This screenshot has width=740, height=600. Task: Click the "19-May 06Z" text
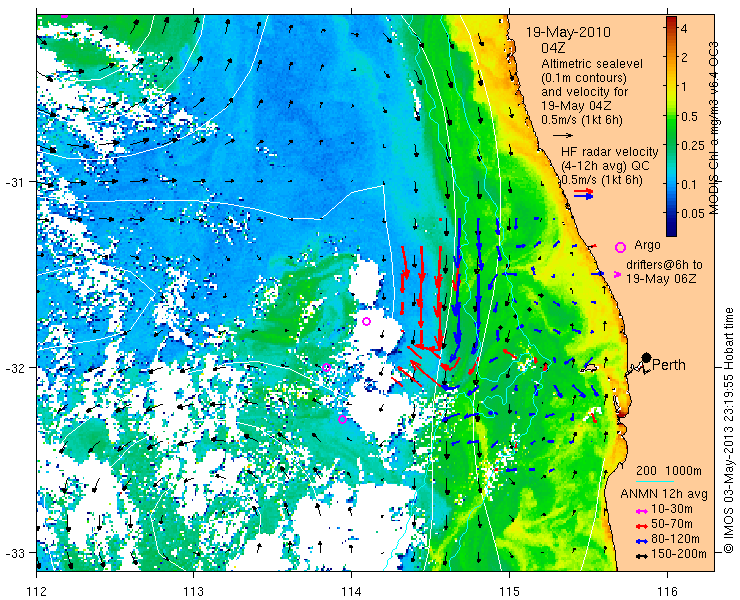661,279
